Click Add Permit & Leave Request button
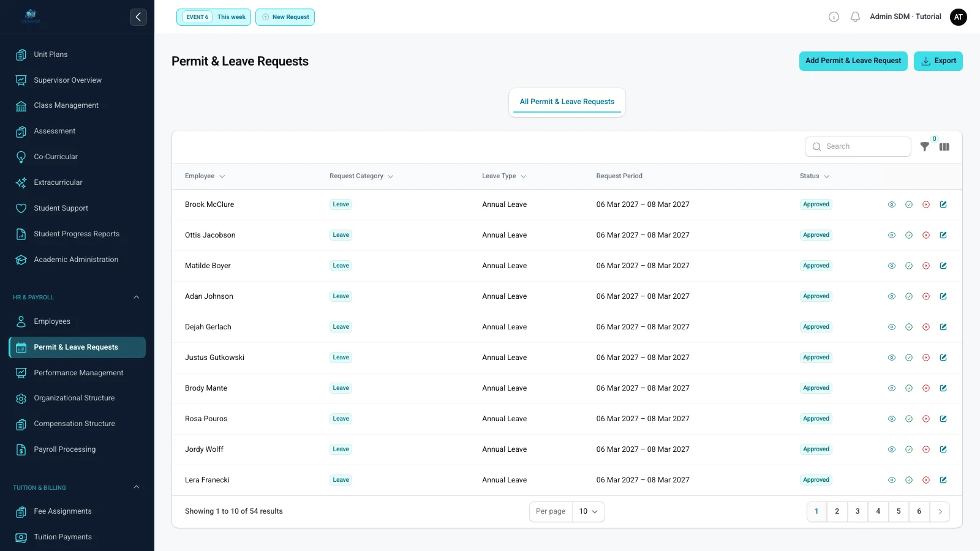 click(x=853, y=61)
